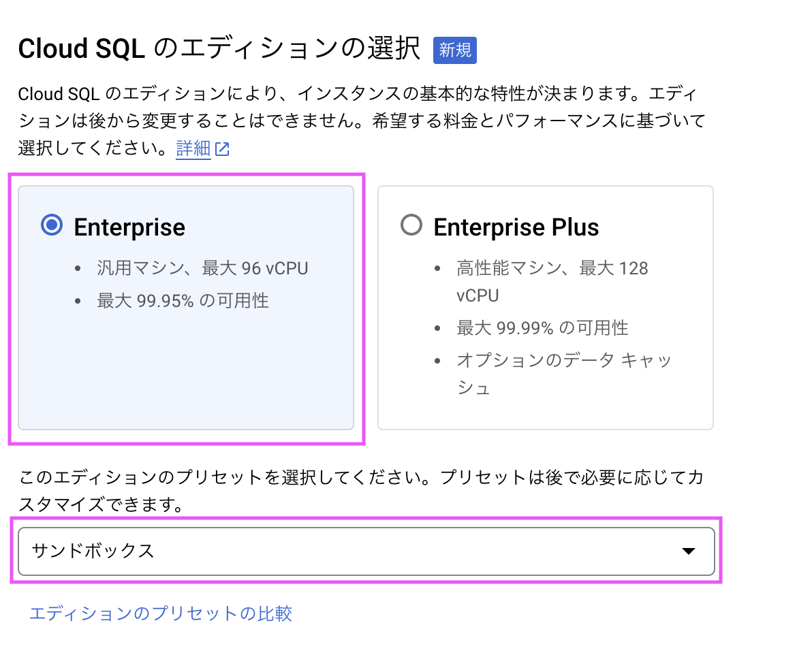Screen dimensions: 812x659
Task: Click the dropdown arrow on the preset selector
Action: click(689, 551)
